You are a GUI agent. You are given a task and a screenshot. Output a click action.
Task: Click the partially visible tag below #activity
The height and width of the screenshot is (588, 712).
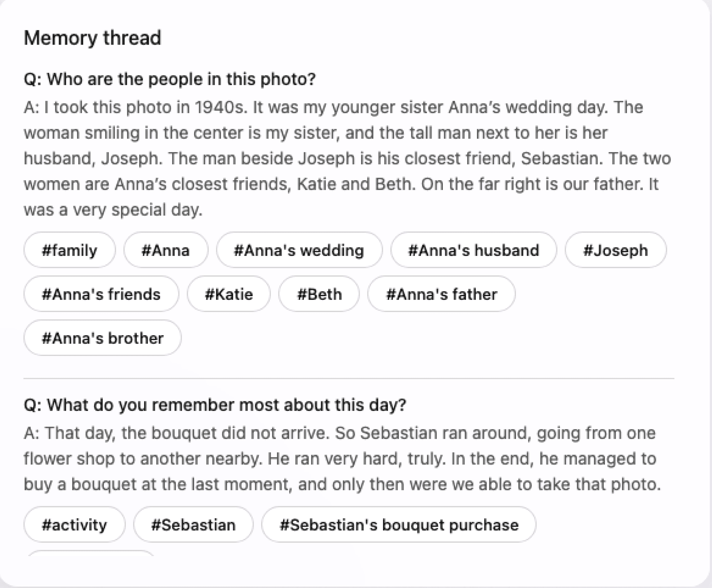pyautogui.click(x=91, y=554)
